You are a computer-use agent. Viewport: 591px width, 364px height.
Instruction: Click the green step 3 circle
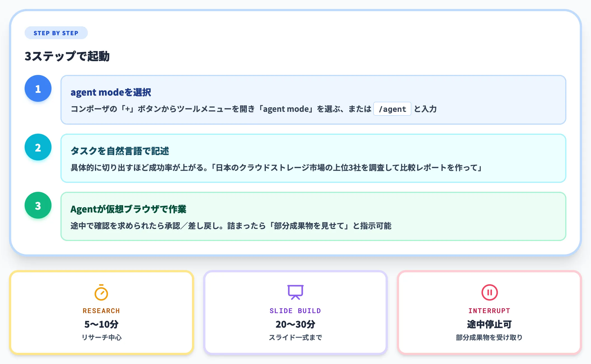(38, 205)
